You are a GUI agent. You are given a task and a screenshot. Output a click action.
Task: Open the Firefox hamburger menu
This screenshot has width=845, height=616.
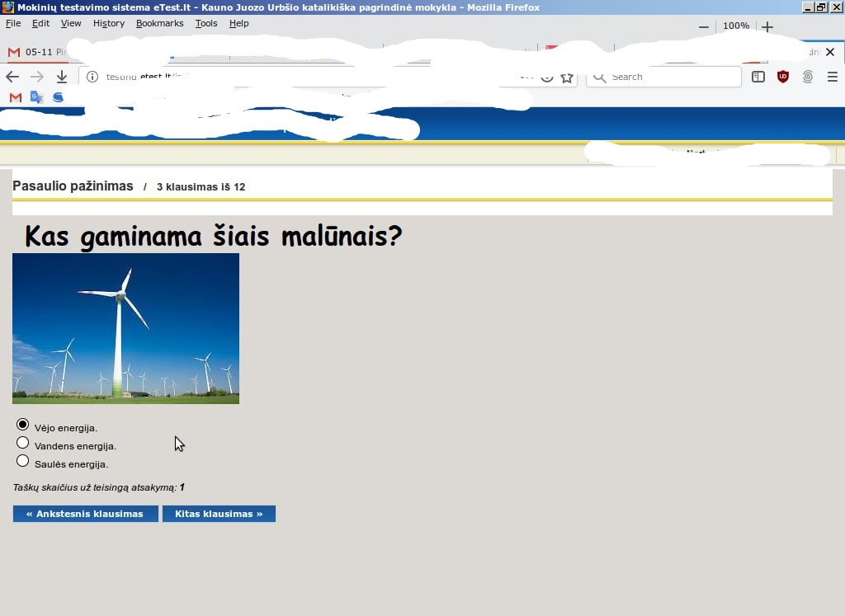point(832,77)
